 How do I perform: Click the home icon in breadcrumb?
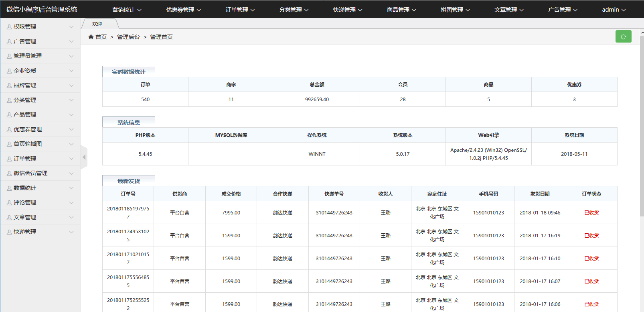(x=91, y=37)
